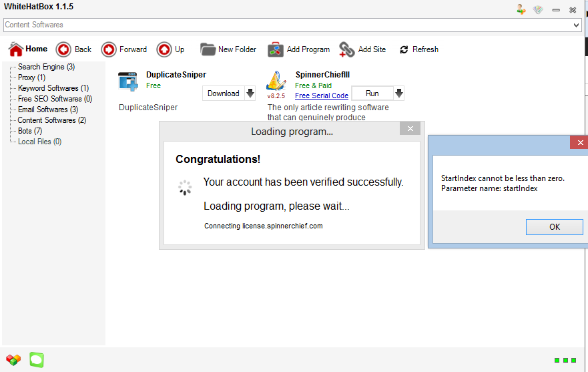Click the colored cubes icon at bottom-left
The height and width of the screenshot is (372, 588).
coord(13,360)
